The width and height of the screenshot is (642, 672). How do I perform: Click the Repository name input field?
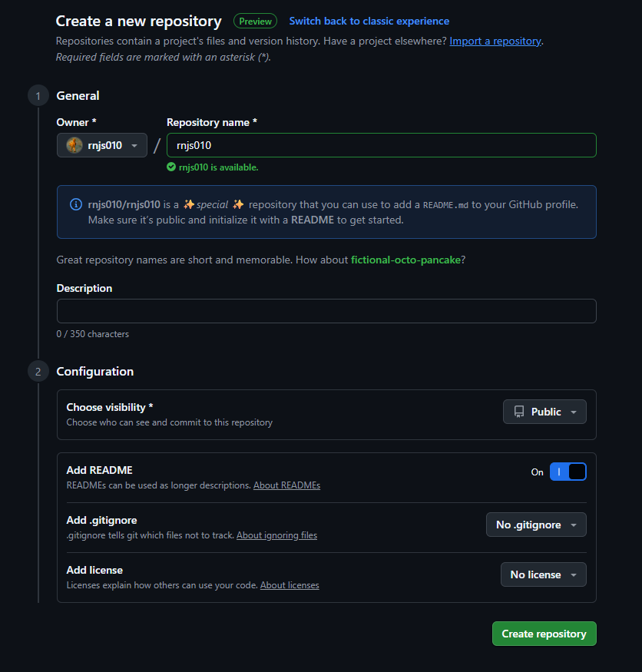pyautogui.click(x=381, y=145)
